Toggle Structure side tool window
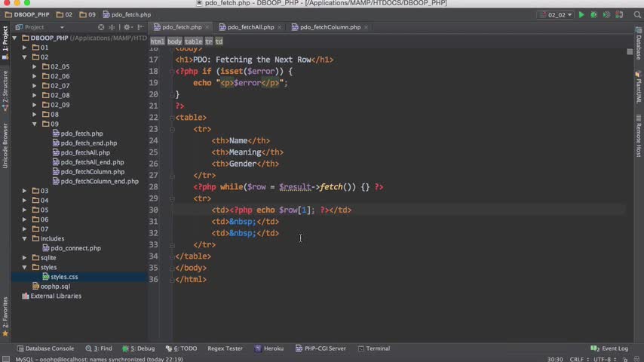Viewport: 644px width, 362px height. click(x=5, y=91)
